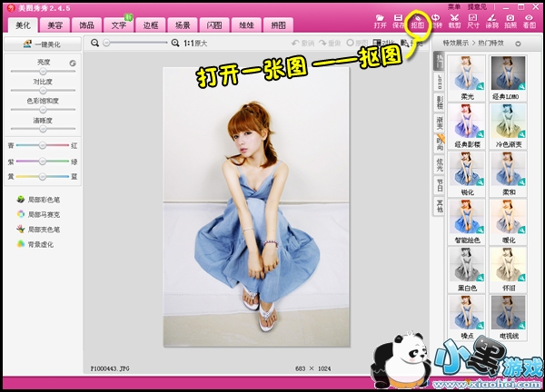
Task: Click the zoom-in magnifier icon
Action: click(x=175, y=43)
